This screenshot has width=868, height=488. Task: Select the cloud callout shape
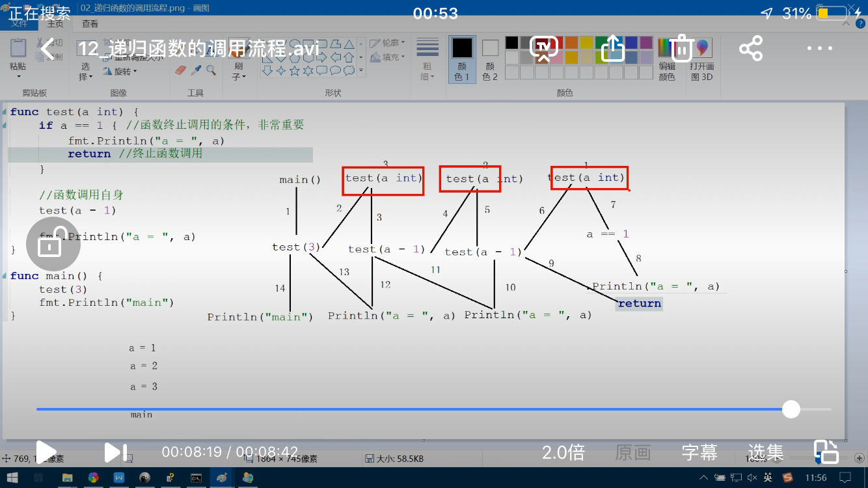click(349, 70)
